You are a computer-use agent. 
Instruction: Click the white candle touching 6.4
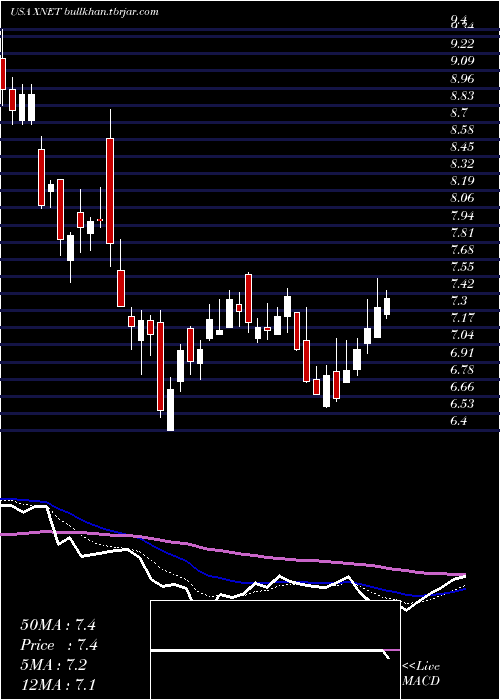tap(171, 410)
